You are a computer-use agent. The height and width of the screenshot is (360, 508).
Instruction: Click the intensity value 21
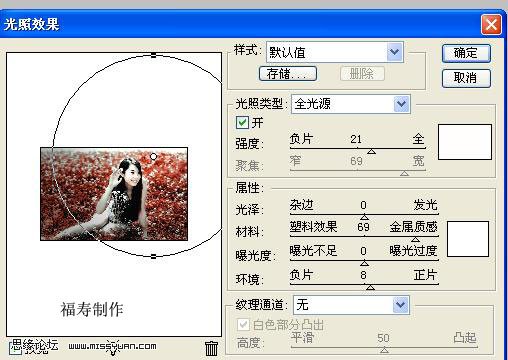point(356,139)
